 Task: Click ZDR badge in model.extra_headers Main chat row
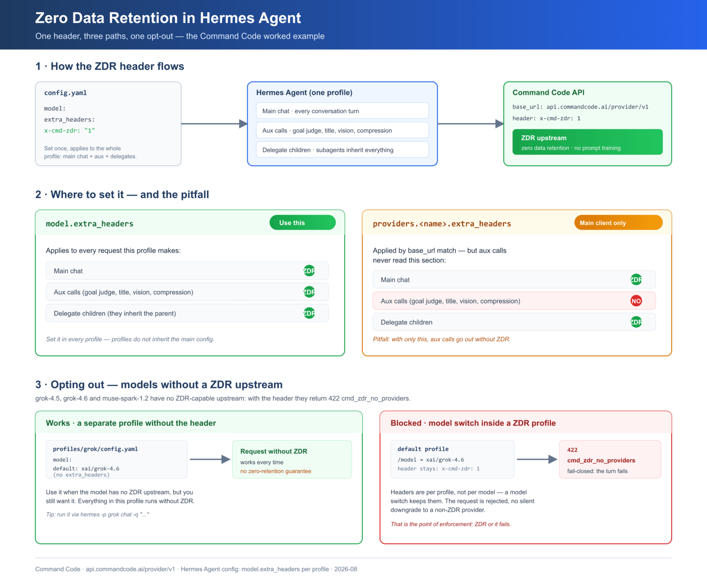[x=309, y=271]
